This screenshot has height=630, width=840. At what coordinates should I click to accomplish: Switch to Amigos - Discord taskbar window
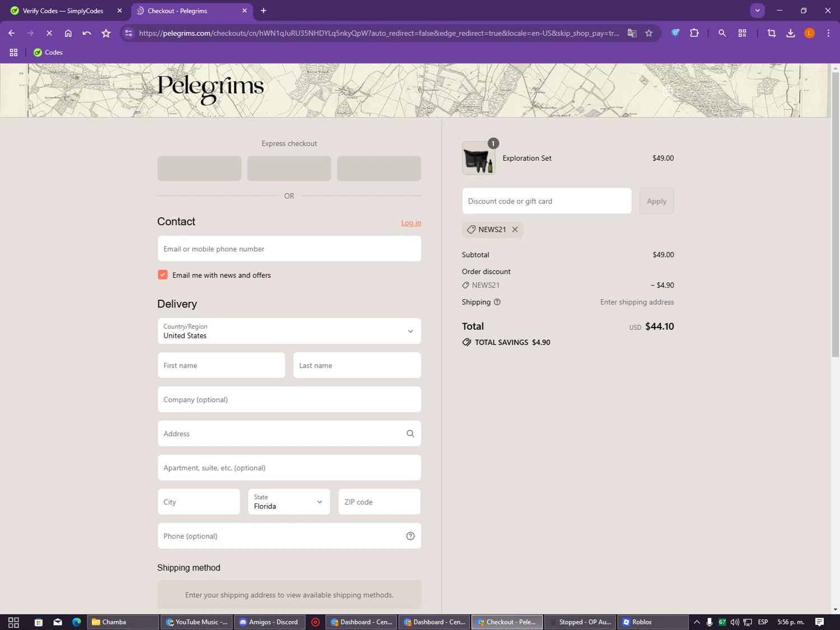coord(270,622)
